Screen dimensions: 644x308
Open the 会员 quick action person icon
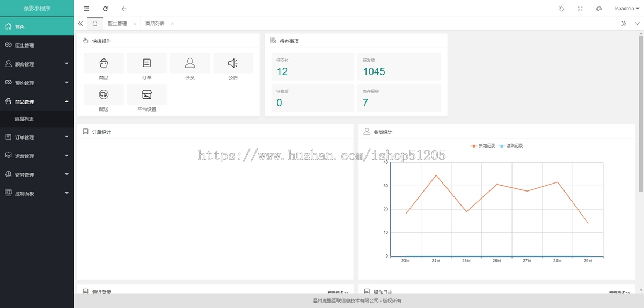[x=190, y=63]
